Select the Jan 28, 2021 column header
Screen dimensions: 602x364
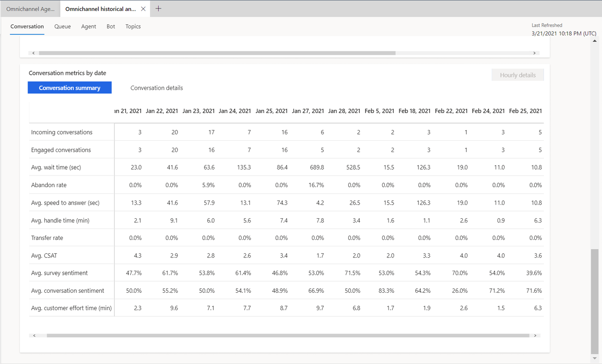344,111
